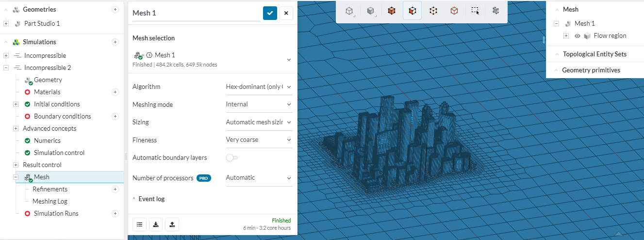Viewport: 644px width, 240px height.
Task: Click the Mesh icon in simulation tree
Action: pos(28,177)
